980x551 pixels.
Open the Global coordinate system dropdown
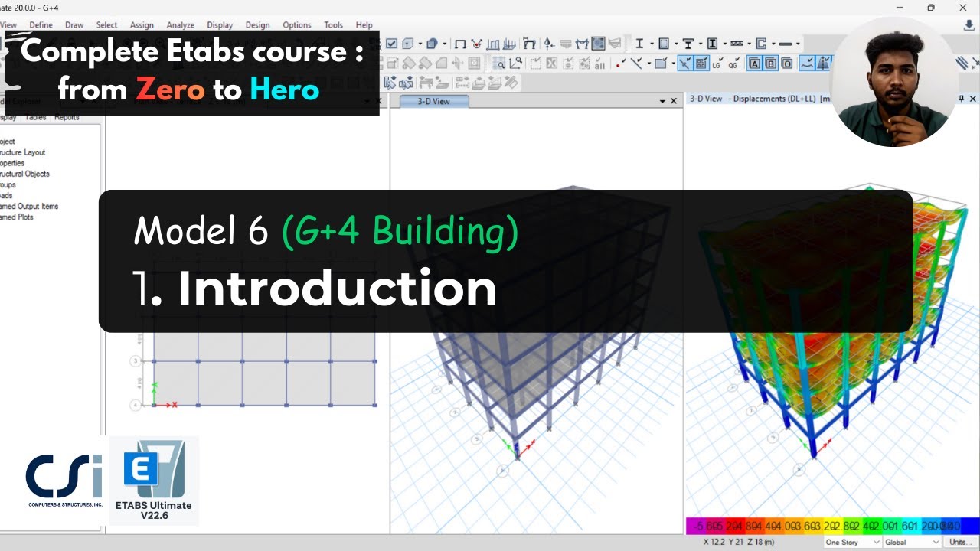point(912,542)
